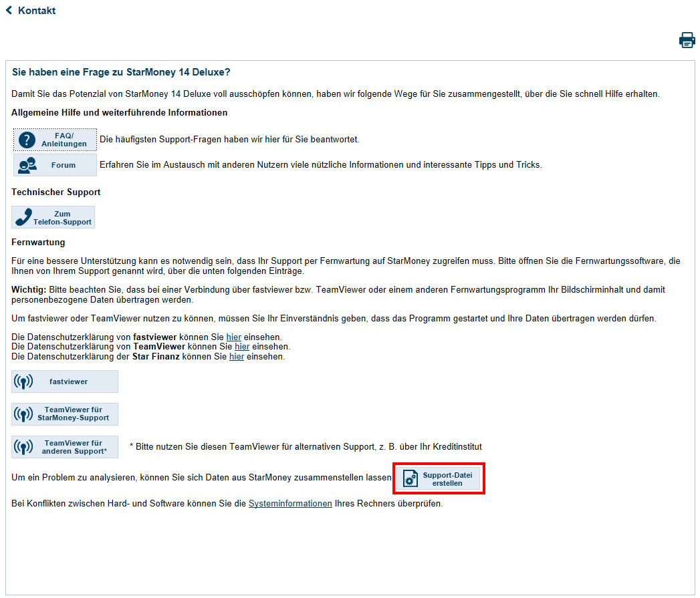Click the Support-Datei erstellen button
The height and width of the screenshot is (598, 700).
[x=439, y=479]
